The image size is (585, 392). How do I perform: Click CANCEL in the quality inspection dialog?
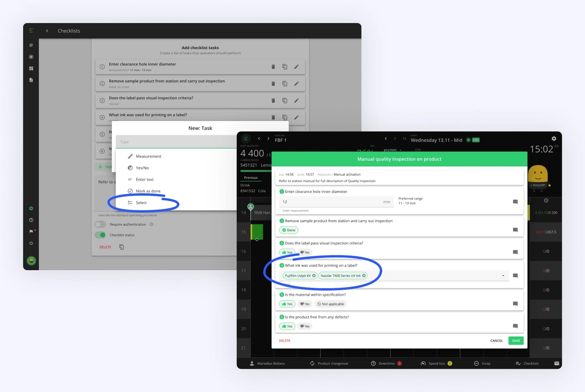pyautogui.click(x=496, y=341)
